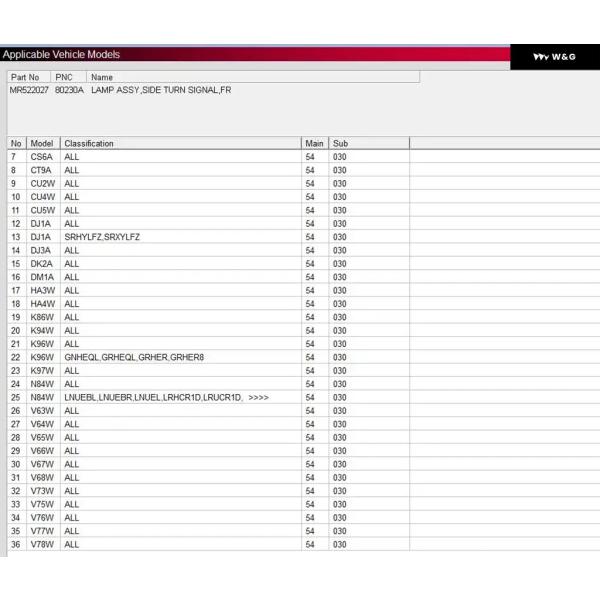The width and height of the screenshot is (600, 600).
Task: Click Sub value 030 in DM1A row
Action: [339, 277]
